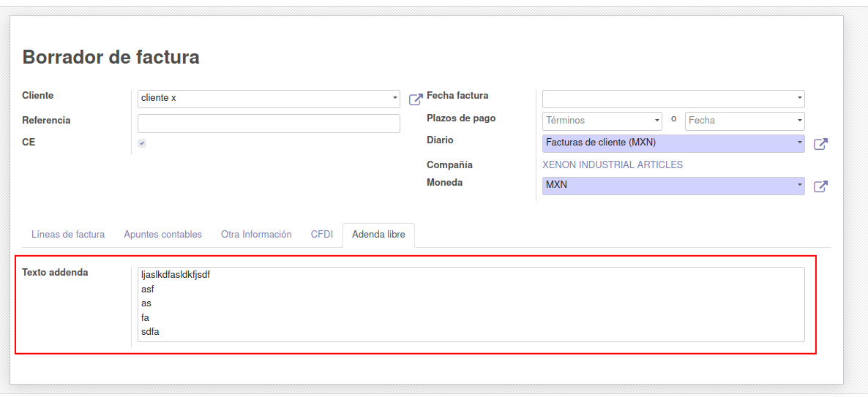Open the Moneda MXN dropdown
This screenshot has width=868, height=397.
point(799,185)
